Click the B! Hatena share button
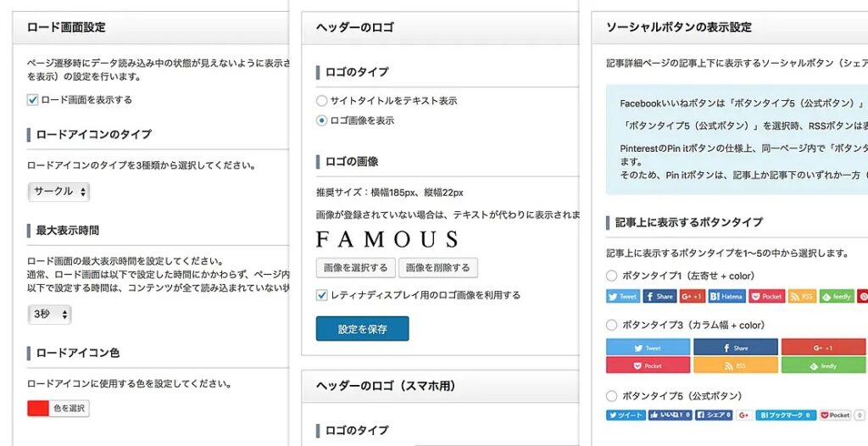The height and width of the screenshot is (446, 868). click(727, 297)
